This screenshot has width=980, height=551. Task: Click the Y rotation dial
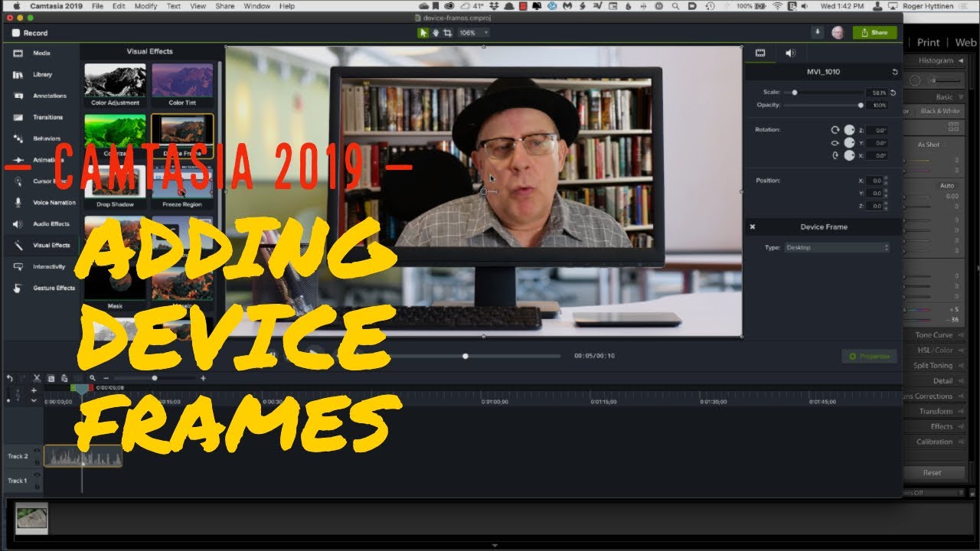coord(849,142)
